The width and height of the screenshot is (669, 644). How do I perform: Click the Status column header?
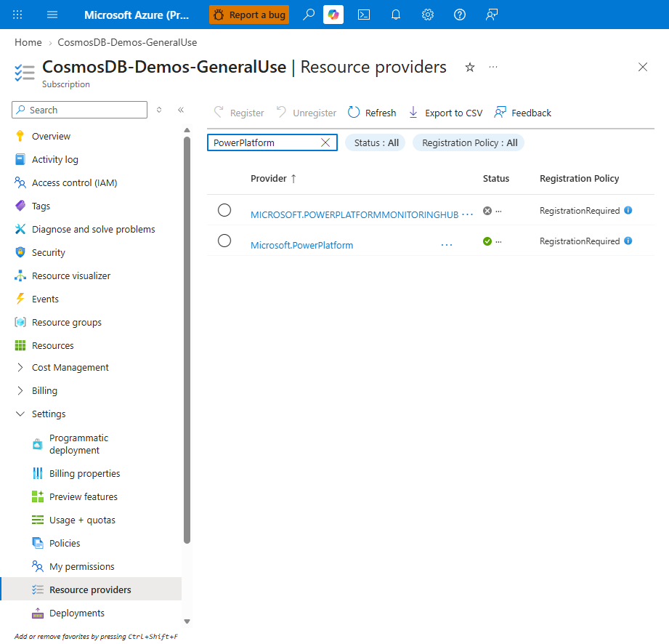[496, 179]
